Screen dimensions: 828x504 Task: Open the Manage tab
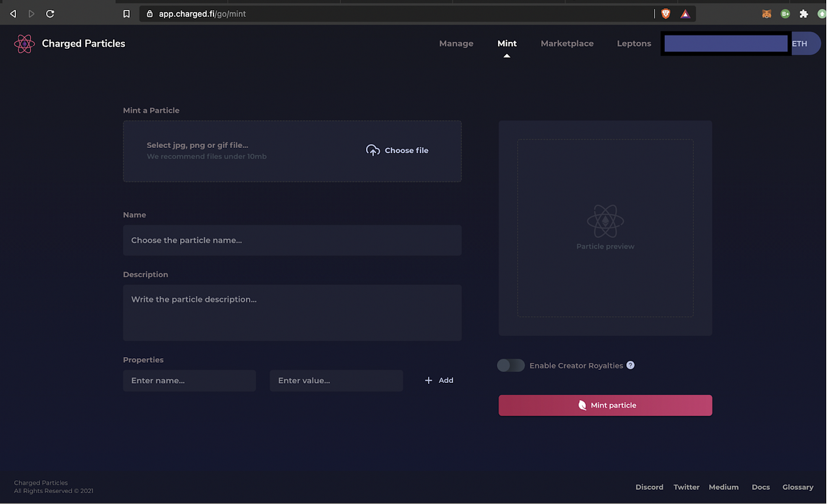click(456, 43)
